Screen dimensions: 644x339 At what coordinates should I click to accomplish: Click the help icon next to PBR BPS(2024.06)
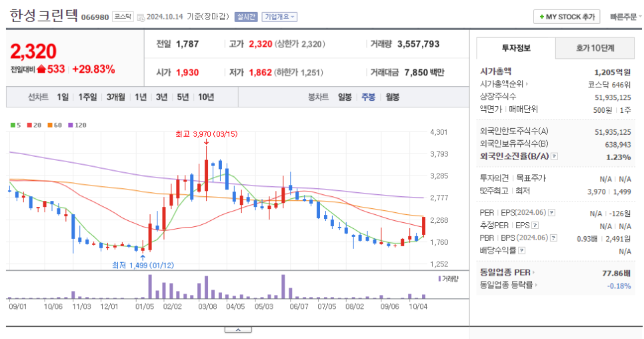tap(554, 238)
